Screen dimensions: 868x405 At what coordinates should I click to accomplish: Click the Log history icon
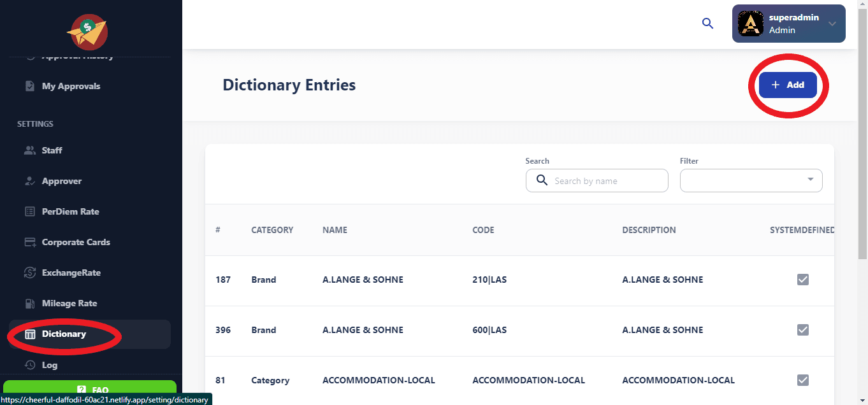tap(30, 365)
